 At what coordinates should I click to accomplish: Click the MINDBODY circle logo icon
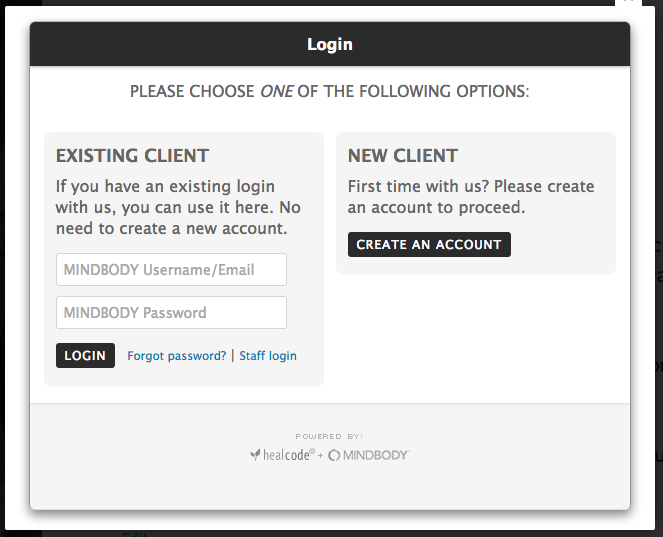coord(334,455)
